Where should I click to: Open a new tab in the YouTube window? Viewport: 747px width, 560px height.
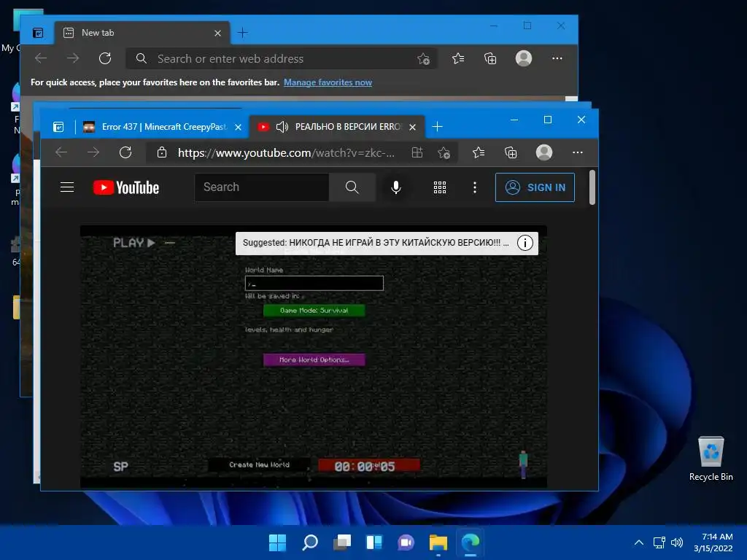[x=438, y=127]
